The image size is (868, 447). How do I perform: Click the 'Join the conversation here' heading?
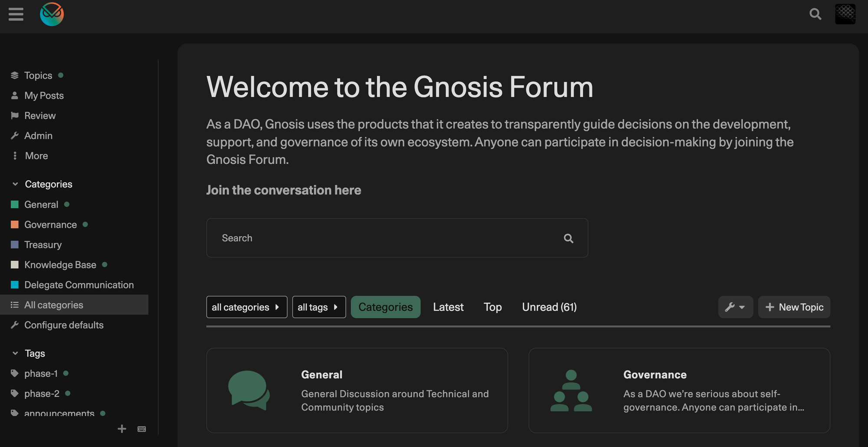pos(283,190)
